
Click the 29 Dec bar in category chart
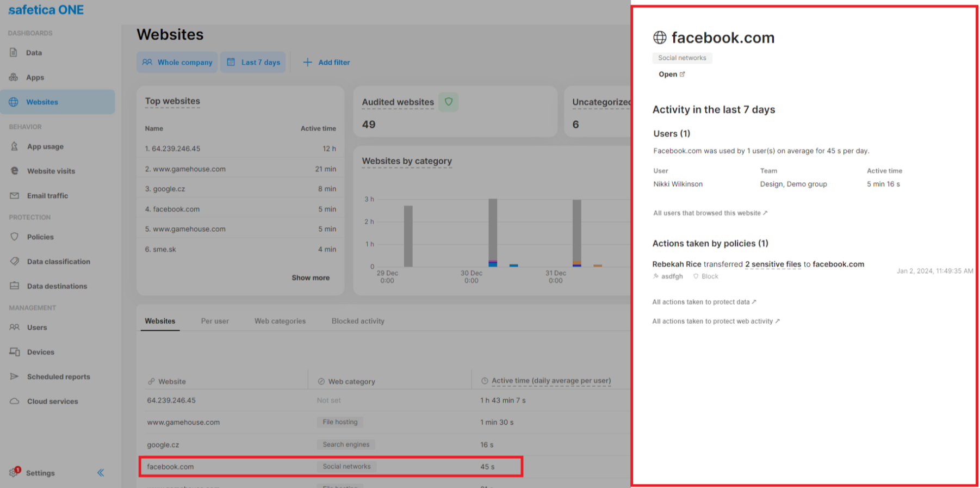tap(408, 236)
